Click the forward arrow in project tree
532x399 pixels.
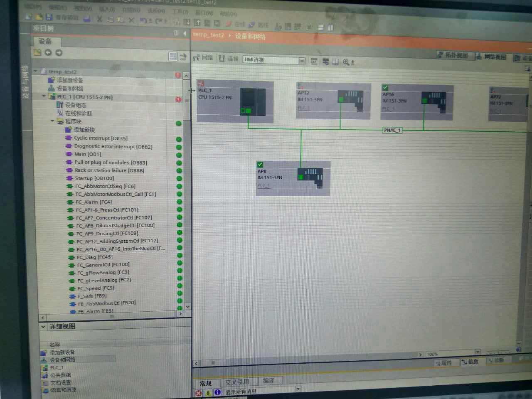coord(59,53)
